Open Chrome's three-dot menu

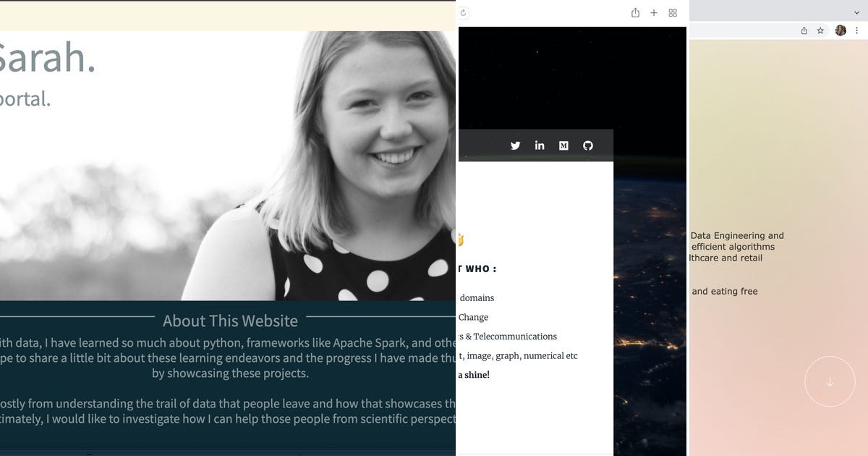click(858, 30)
